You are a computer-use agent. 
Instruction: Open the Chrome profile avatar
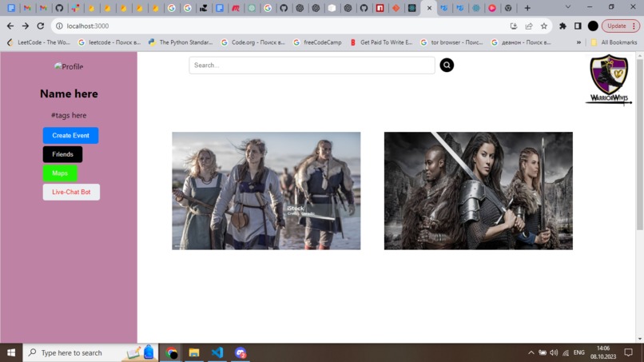point(593,26)
